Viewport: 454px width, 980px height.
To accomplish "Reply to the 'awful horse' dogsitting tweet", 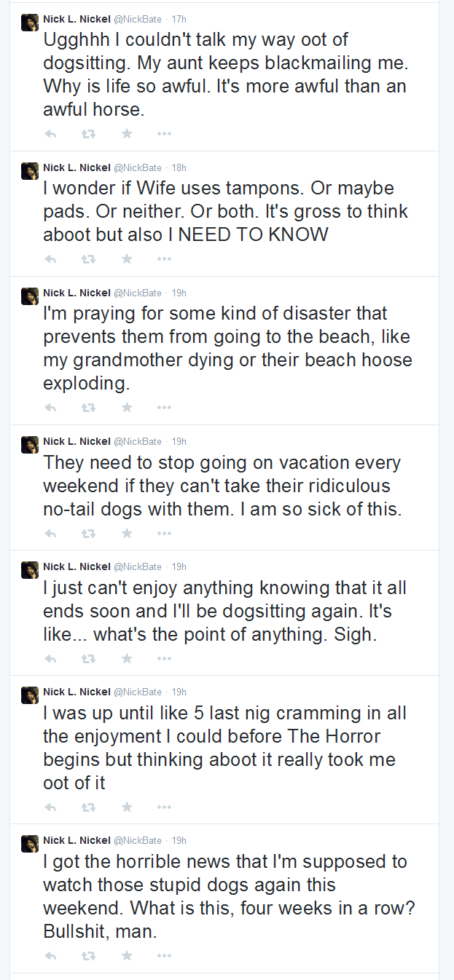I will click(x=50, y=134).
